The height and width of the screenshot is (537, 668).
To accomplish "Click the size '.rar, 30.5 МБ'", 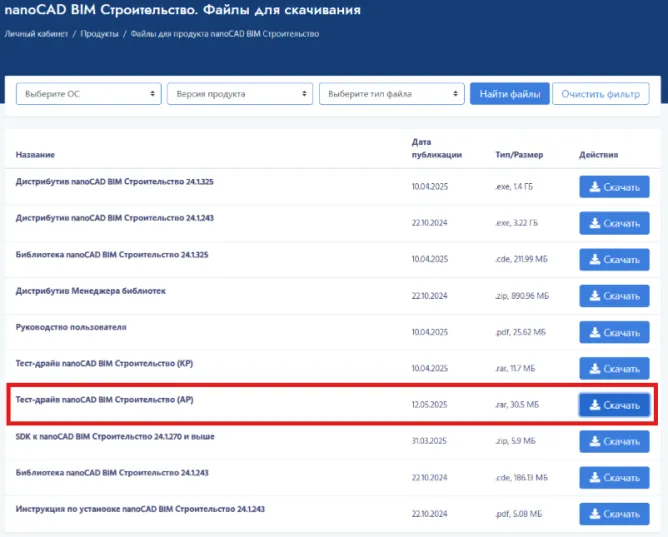I will (x=517, y=405).
